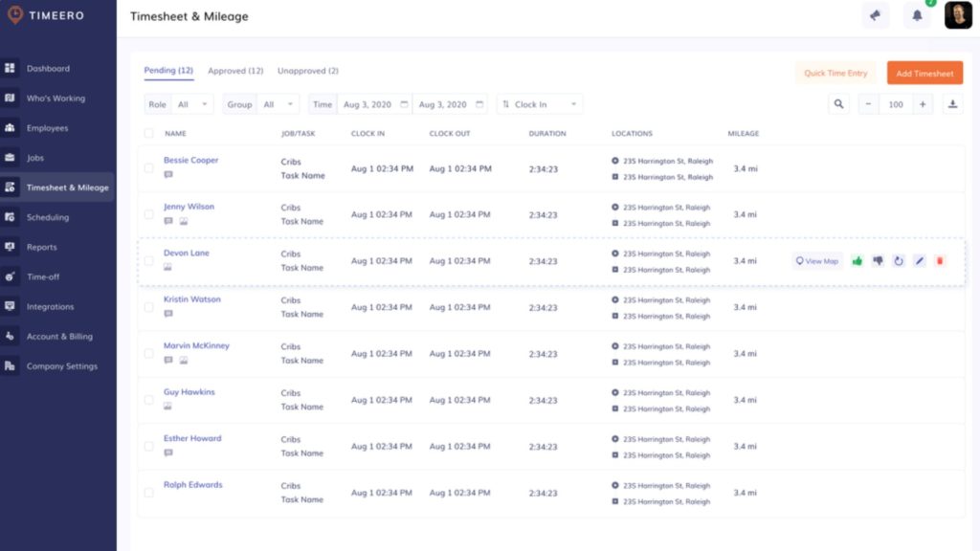Delete Devon Lane's timesheet entry
The image size is (980, 551).
tap(940, 259)
